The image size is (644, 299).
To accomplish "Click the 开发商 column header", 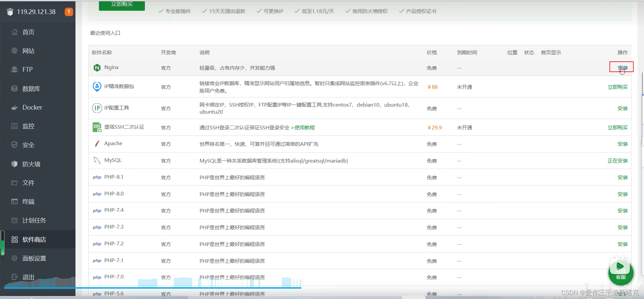I will click(168, 52).
